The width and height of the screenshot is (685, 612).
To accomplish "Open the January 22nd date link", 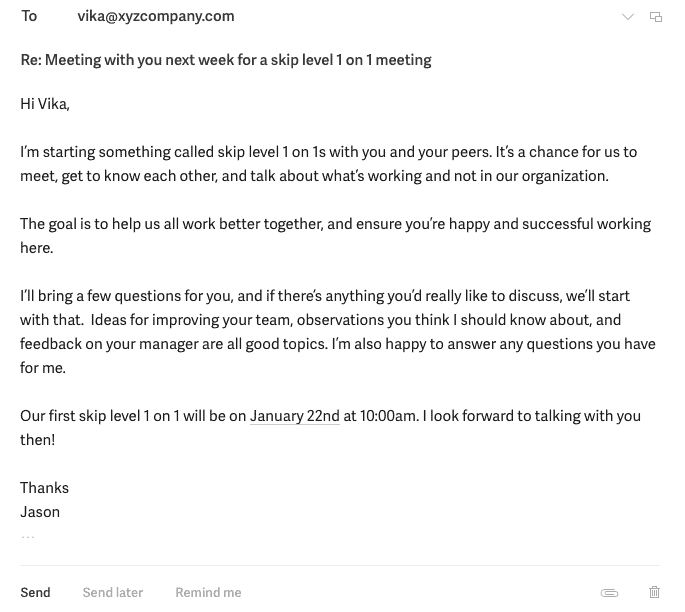I will point(295,416).
